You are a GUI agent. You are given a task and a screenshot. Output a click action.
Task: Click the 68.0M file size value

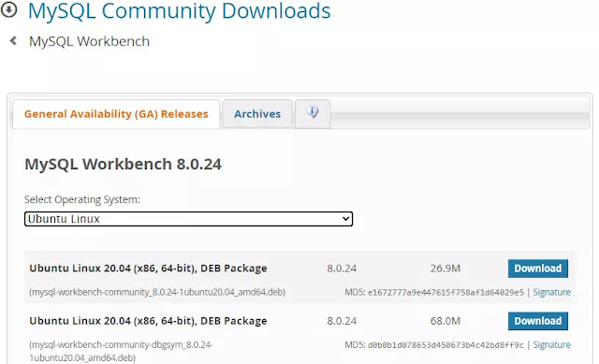[x=446, y=321]
